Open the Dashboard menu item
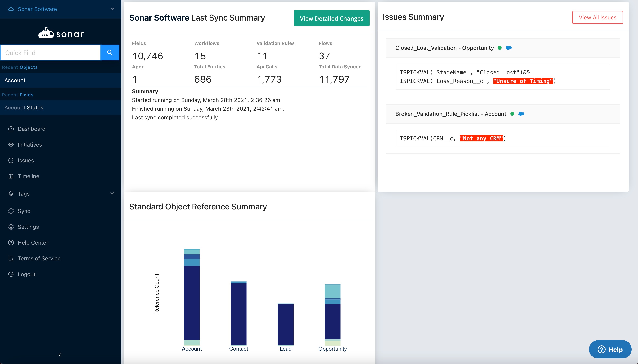 (31, 129)
